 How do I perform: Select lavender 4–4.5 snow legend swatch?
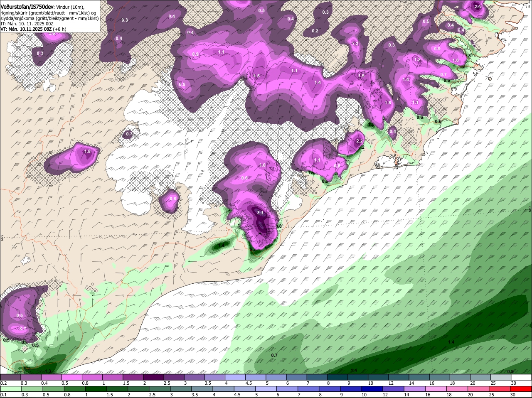click(x=235, y=377)
